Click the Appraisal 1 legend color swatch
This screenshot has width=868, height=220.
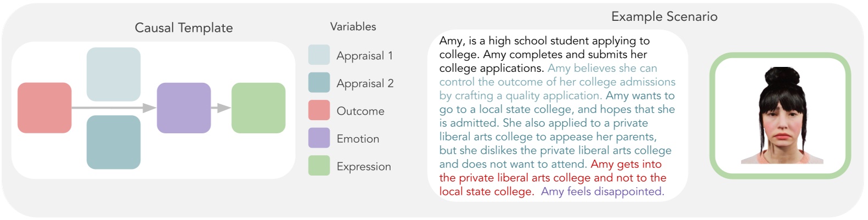pyautogui.click(x=319, y=55)
